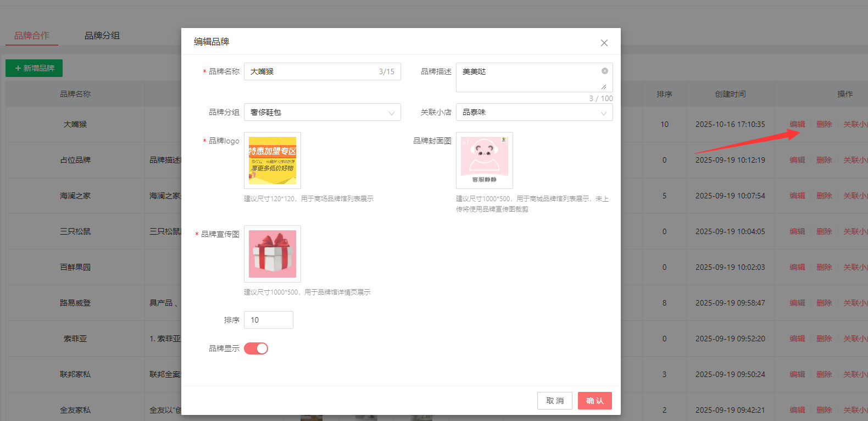868x421 pixels.
Task: Click the brand logo thumbnail image
Action: coord(272,160)
